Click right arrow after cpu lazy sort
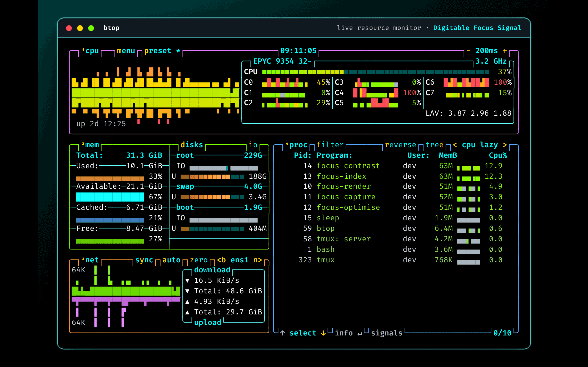The width and height of the screenshot is (588, 367). tap(505, 145)
